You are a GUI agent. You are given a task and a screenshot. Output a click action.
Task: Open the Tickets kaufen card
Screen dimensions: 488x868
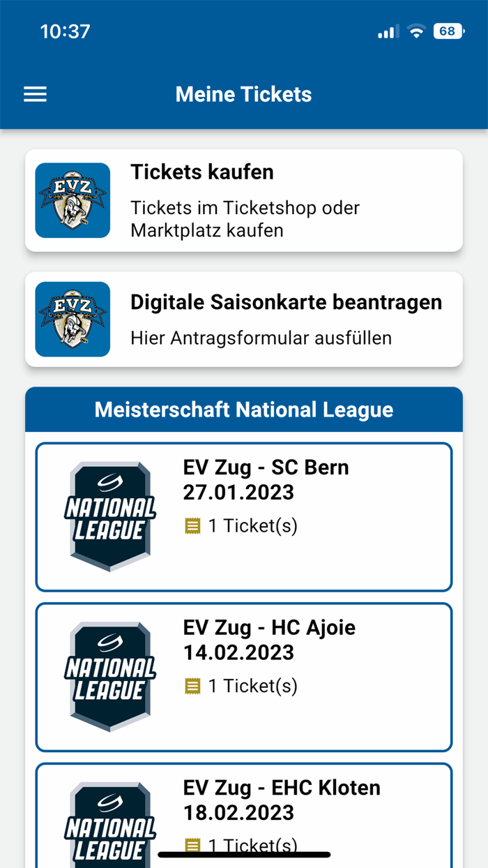tap(244, 200)
